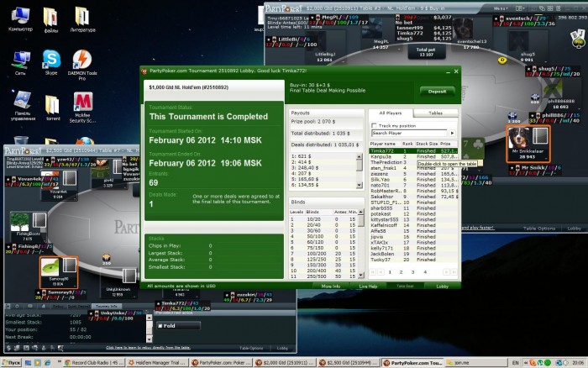Click the up arrow of the Tourney Info scrollbar at Table #7

pos(149,318)
